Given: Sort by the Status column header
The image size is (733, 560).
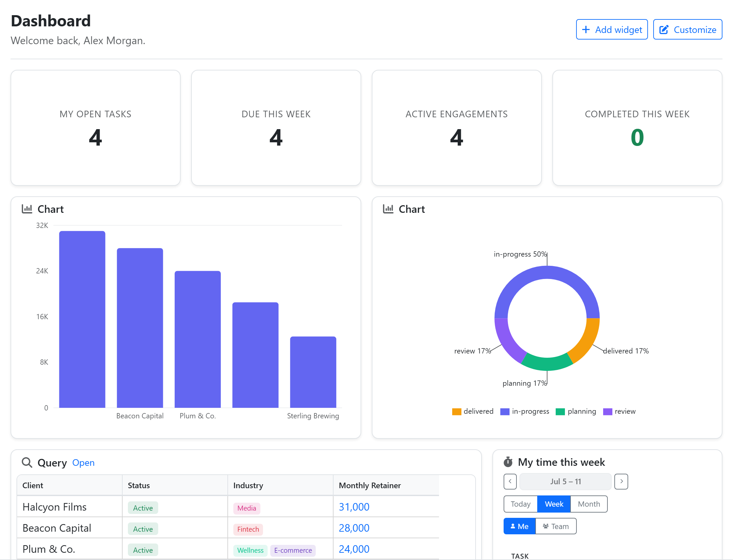Looking at the screenshot, I should pyautogui.click(x=175, y=485).
